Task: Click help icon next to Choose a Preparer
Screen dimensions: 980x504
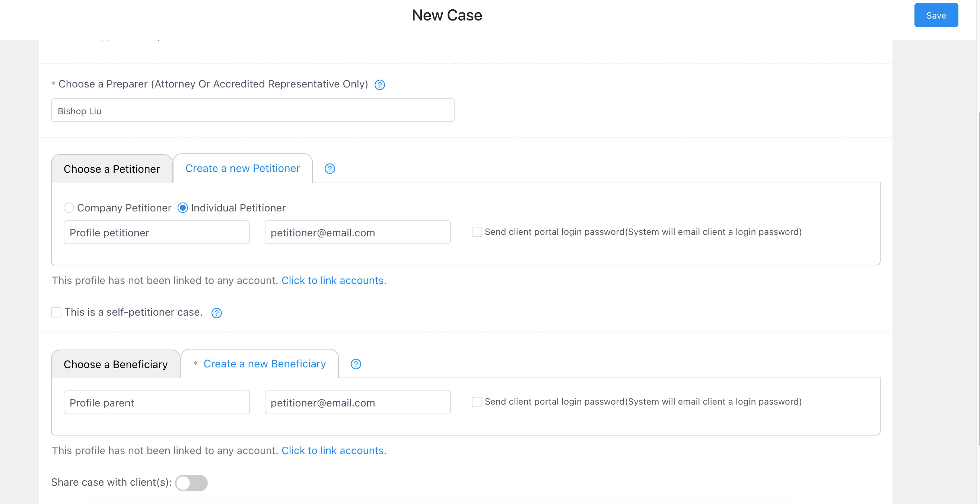Action: pyautogui.click(x=379, y=84)
